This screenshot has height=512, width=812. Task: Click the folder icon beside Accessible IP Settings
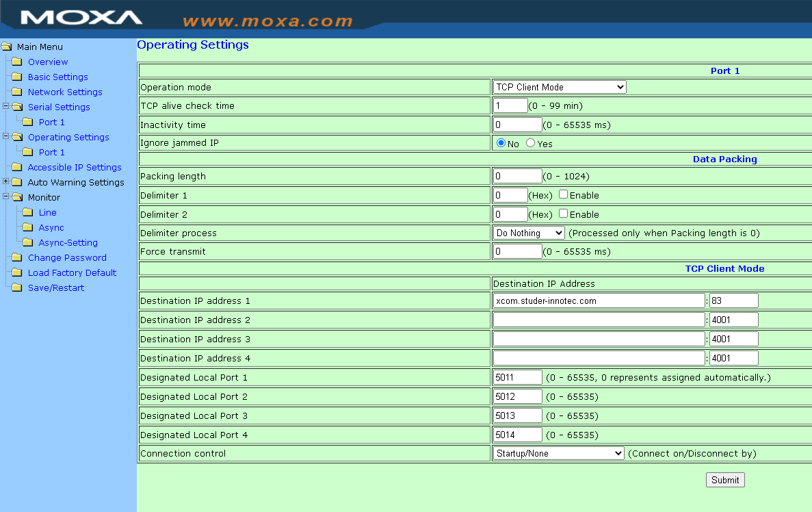pos(17,167)
